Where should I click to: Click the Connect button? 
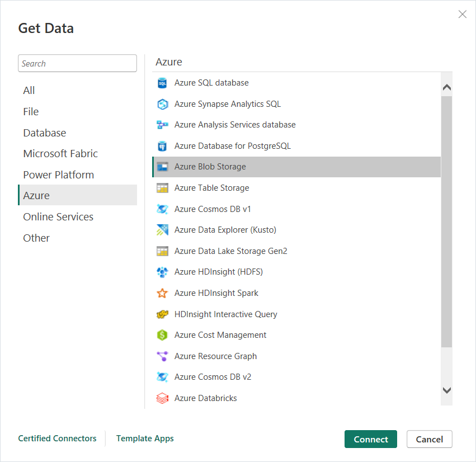pos(371,439)
